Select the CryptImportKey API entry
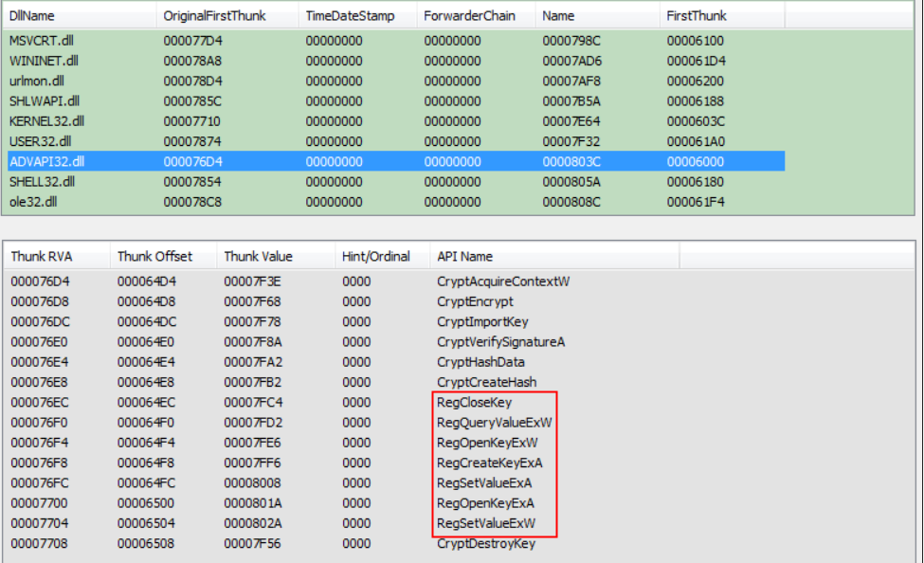This screenshot has height=563, width=924. pos(482,321)
